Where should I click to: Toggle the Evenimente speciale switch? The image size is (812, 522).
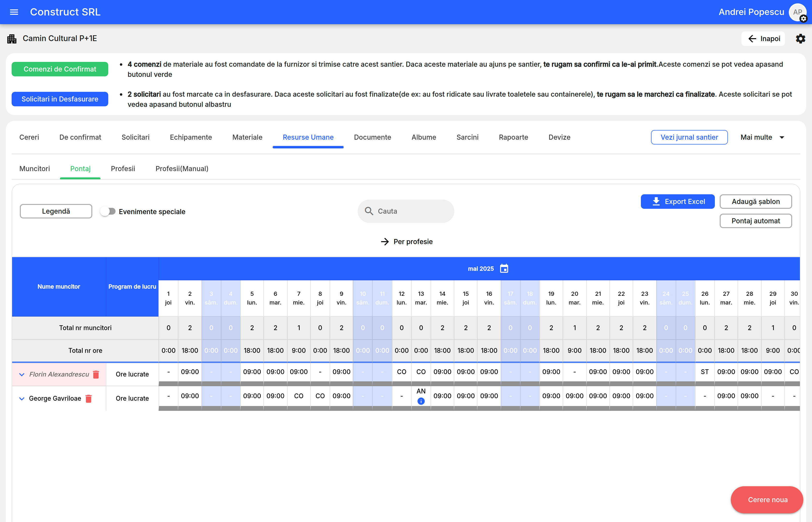point(108,211)
